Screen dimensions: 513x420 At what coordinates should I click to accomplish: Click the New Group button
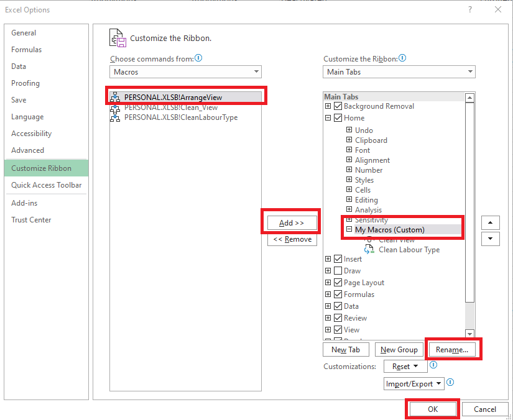(399, 350)
